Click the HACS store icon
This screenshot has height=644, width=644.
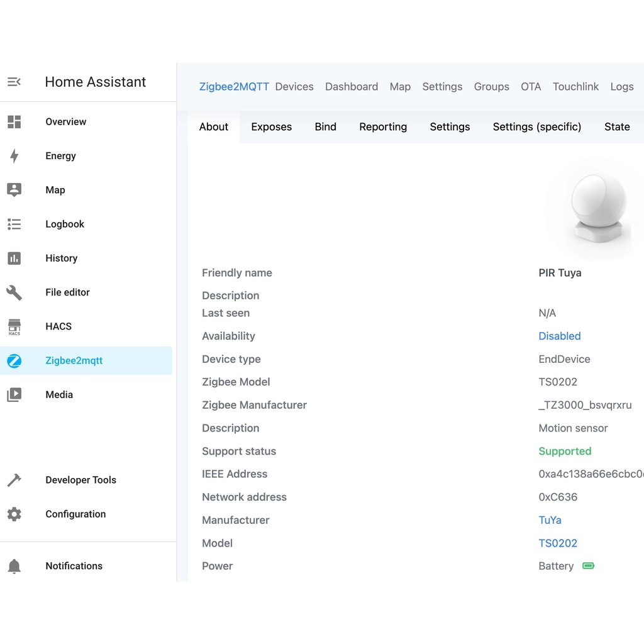(14, 326)
